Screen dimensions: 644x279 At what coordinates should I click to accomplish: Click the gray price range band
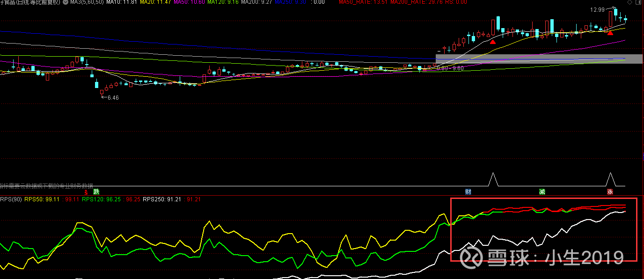[539, 59]
